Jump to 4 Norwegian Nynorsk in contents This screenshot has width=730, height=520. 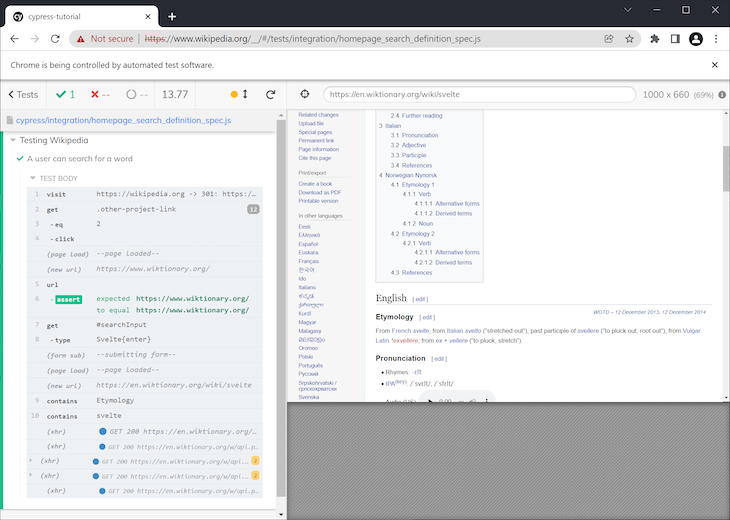(408, 175)
